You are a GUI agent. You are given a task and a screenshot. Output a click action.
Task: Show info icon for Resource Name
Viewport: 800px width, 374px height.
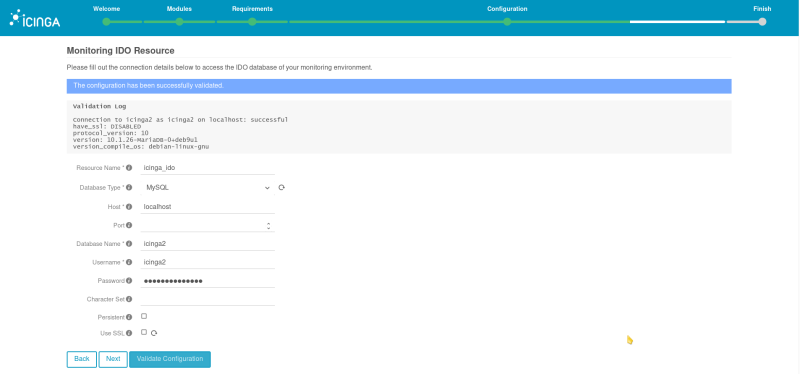coord(129,167)
